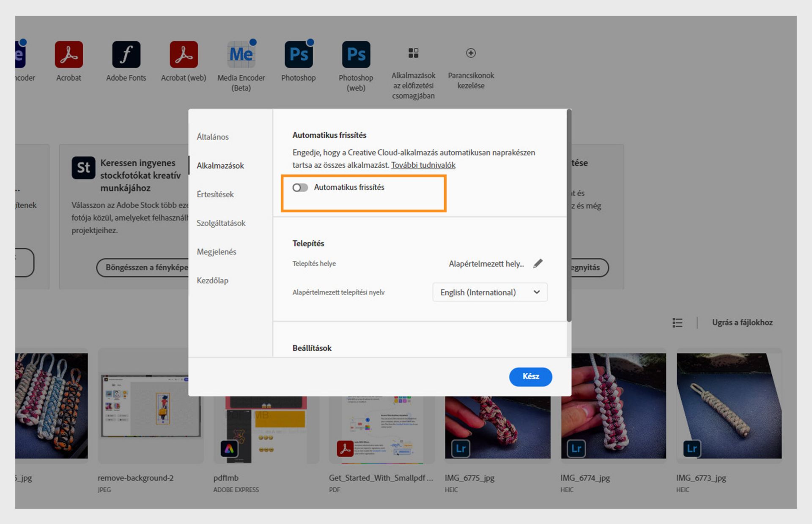Expand the English (International) language dropdown

click(490, 292)
